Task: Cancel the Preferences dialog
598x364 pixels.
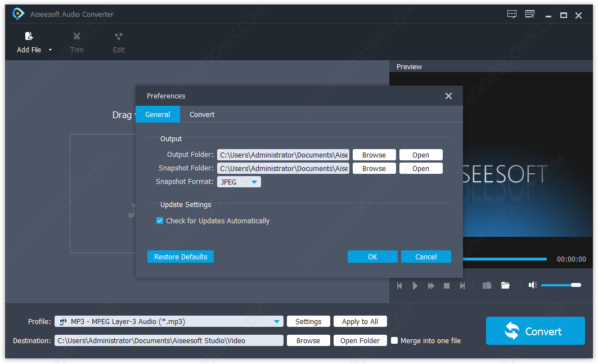Action: [x=426, y=257]
